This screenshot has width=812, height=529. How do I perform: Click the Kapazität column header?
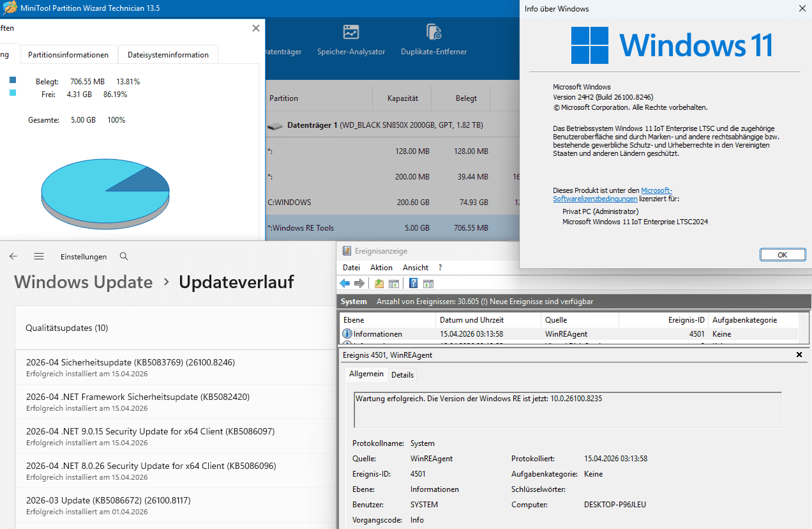402,98
